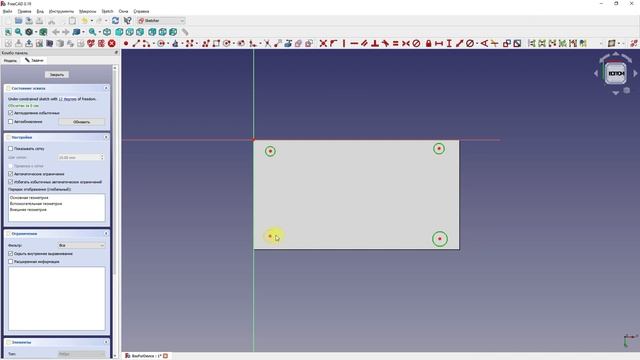Screen dimensions: 640x360
Task: Click the Refresh recompute icon
Action: click(116, 20)
